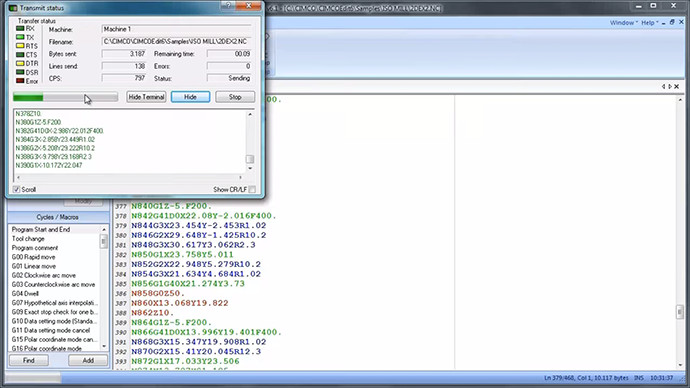Click the Error indicator light

coord(20,81)
